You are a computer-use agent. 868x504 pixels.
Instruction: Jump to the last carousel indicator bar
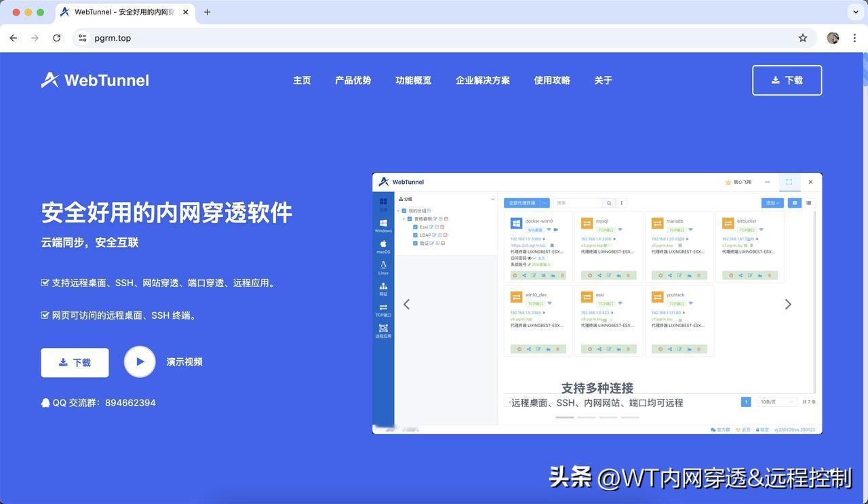630,417
